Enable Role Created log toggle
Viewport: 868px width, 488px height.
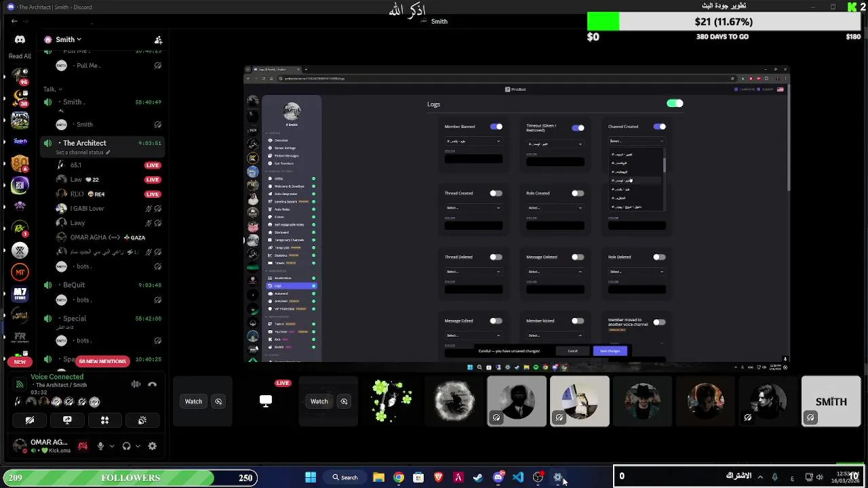(x=578, y=193)
